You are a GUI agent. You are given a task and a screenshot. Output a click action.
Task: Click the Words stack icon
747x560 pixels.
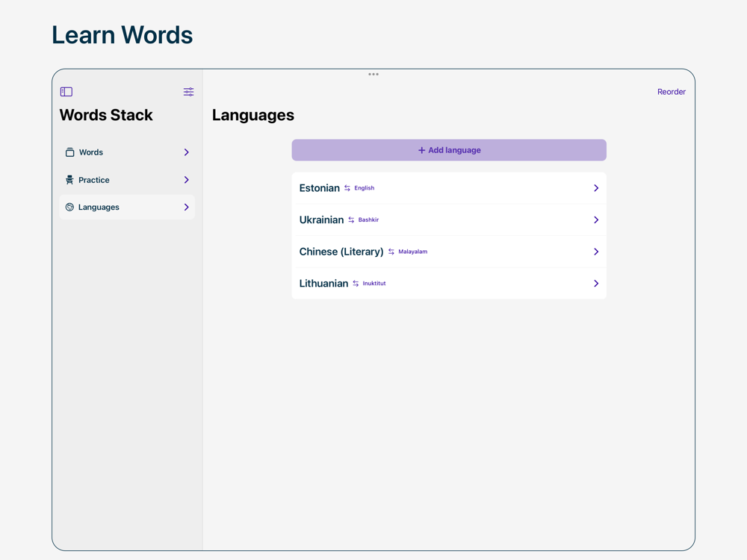coord(69,152)
